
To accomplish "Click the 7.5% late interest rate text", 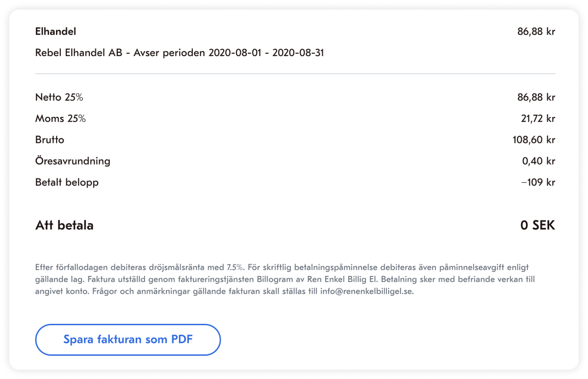I will (x=235, y=268).
